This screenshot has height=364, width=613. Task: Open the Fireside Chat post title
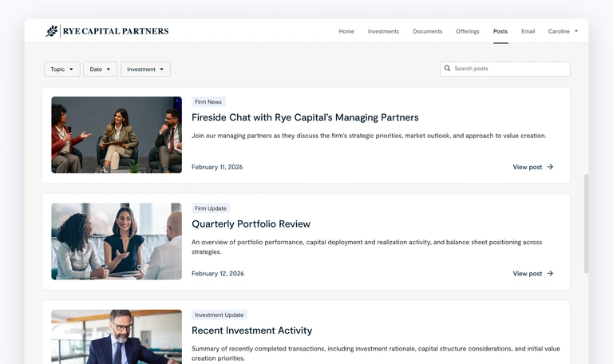click(305, 117)
